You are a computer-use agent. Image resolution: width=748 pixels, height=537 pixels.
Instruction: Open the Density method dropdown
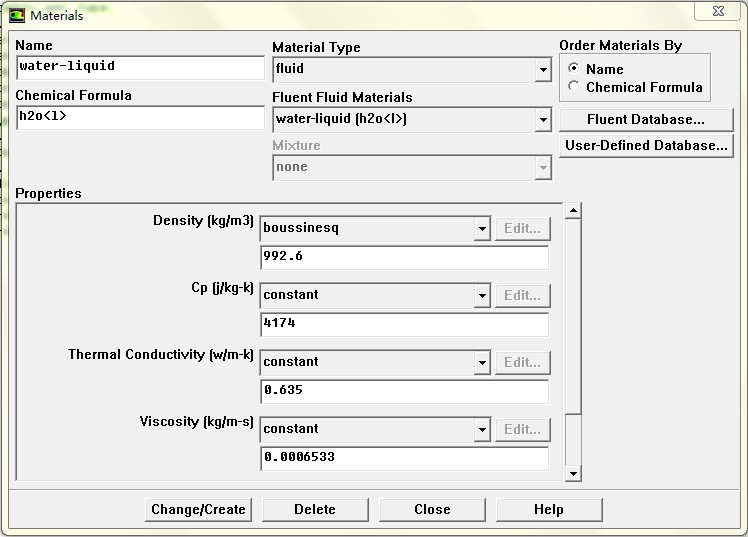pos(482,228)
